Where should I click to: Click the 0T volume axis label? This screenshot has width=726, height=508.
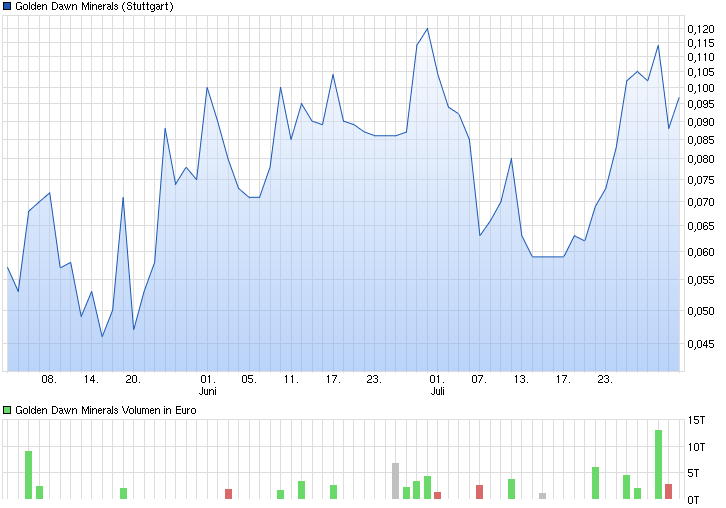693,500
